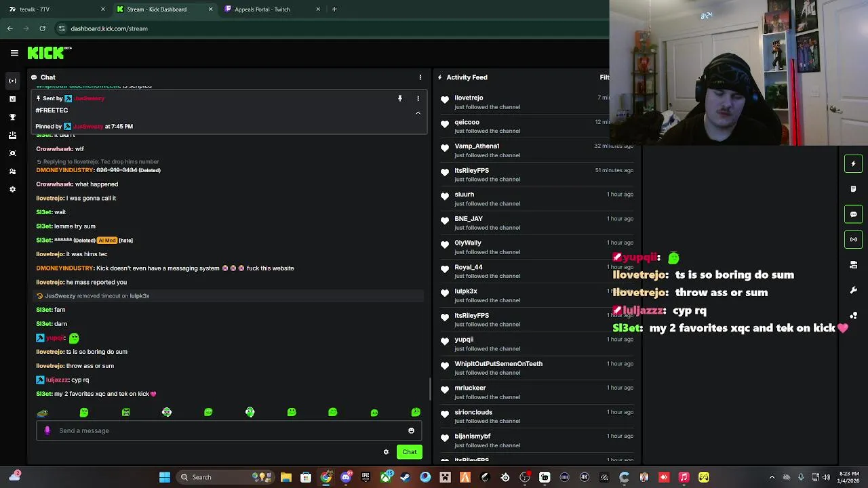The height and width of the screenshot is (488, 868).
Task: Open the emoji picker in message box
Action: coord(411,430)
